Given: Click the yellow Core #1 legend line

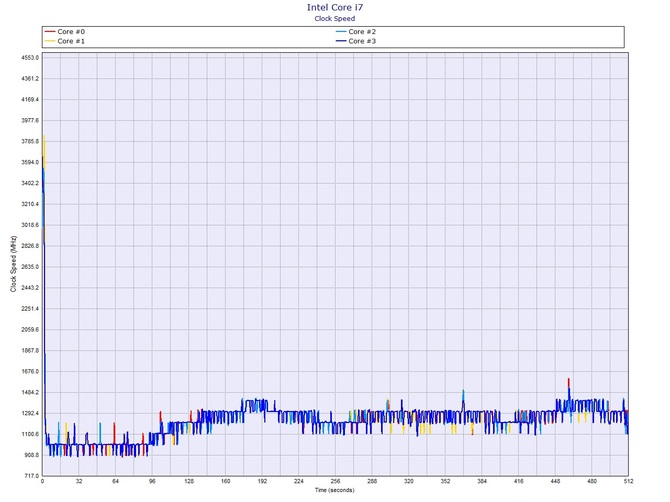Looking at the screenshot, I should 50,41.
